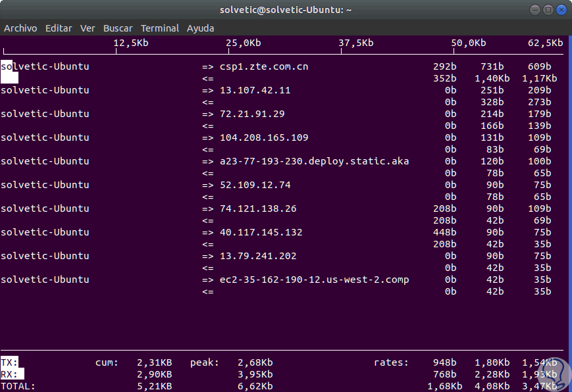Viewport: 572px width, 392px height.
Task: Click the 37,5Kb scale label
Action: click(356, 43)
